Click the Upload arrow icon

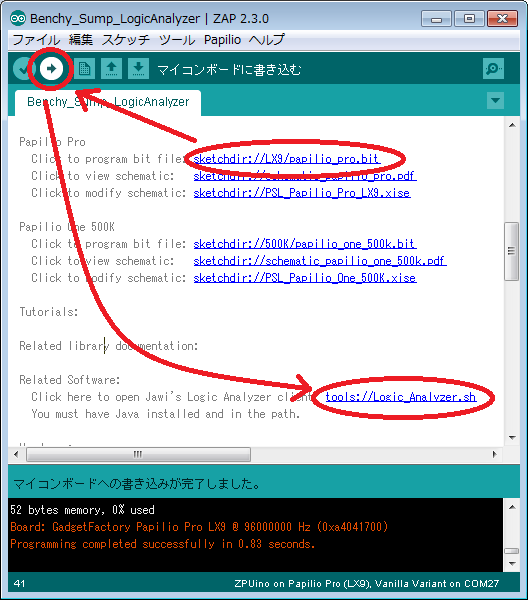point(51,69)
